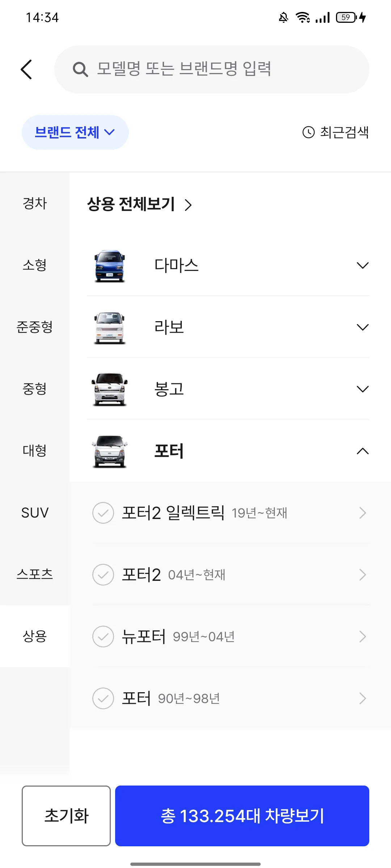Screen dimensions: 391x868
Task: Tap the blue 다마스 van thumbnail
Action: 110,265
